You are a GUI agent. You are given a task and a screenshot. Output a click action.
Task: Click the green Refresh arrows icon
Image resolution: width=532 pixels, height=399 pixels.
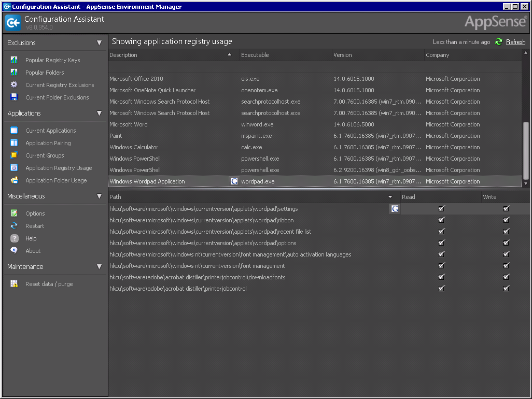tap(498, 41)
